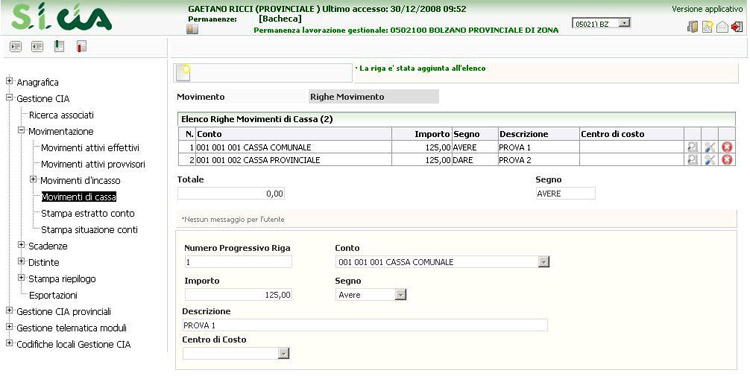Image resolution: width=750 pixels, height=376 pixels.
Task: Open the Segno Avere dropdown in the form
Action: tap(400, 295)
